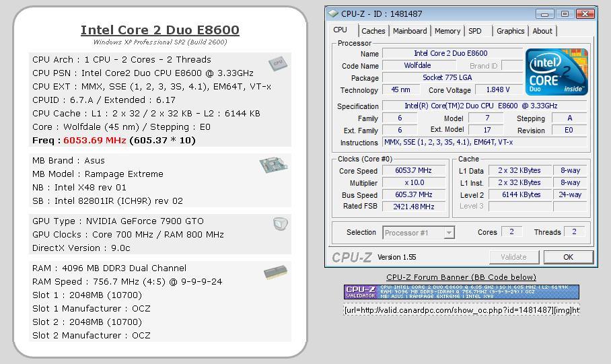Click the SB : Intel 82801IR (ICH9R) line

pos(108,201)
